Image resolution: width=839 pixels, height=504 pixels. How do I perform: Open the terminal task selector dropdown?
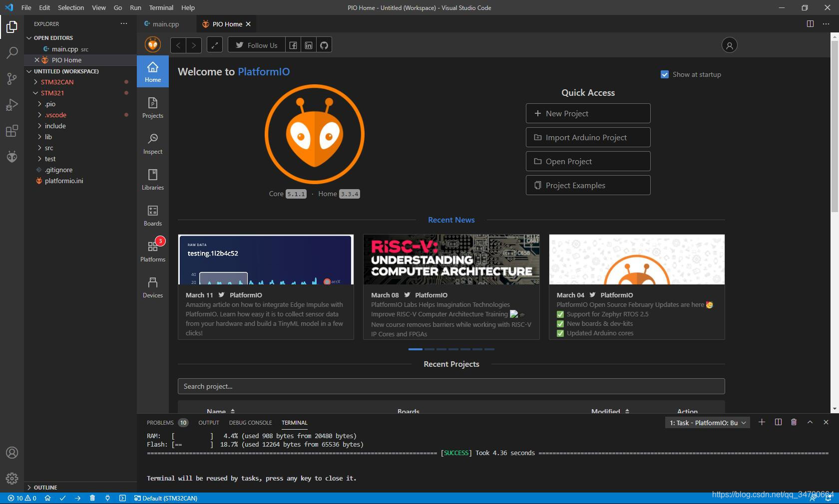tap(708, 423)
